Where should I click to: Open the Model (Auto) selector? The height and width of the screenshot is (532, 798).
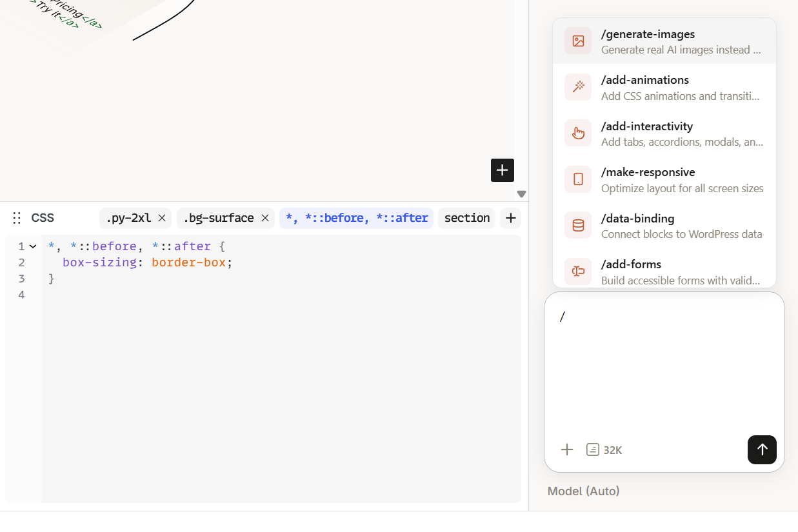[583, 491]
